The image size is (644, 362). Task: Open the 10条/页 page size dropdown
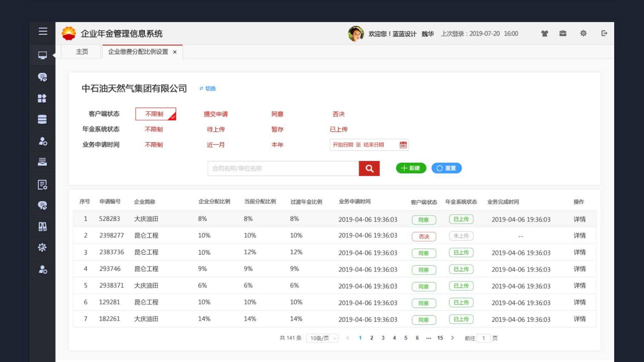click(x=322, y=338)
